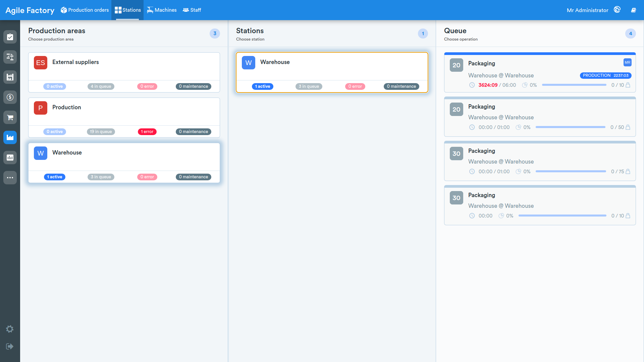Open settings gear in sidebar

(x=10, y=329)
